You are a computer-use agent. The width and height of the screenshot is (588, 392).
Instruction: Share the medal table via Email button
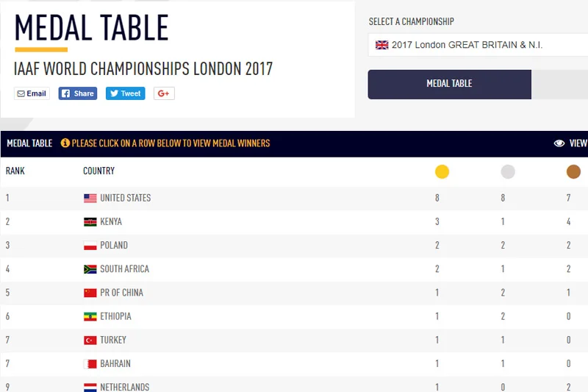pos(32,93)
